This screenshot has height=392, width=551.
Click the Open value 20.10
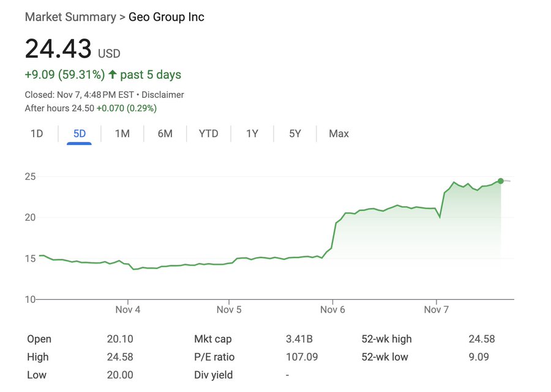point(120,339)
